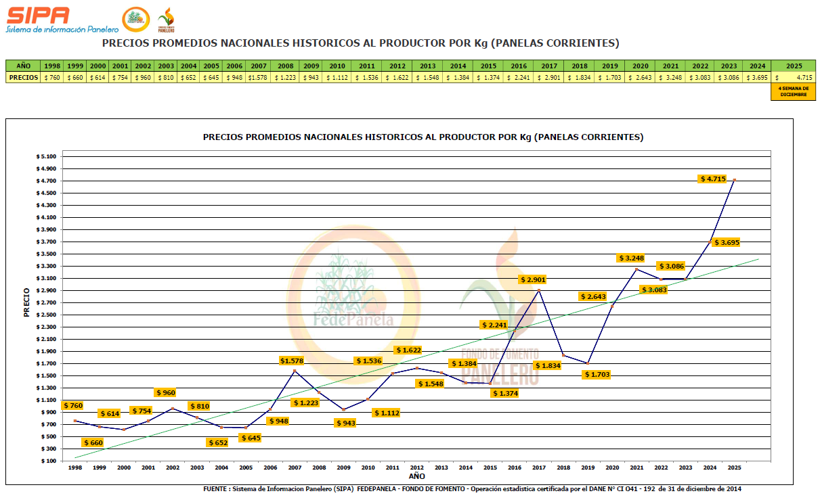Click the 2025 data point marker on the line
820x504 pixels.
pos(734,180)
